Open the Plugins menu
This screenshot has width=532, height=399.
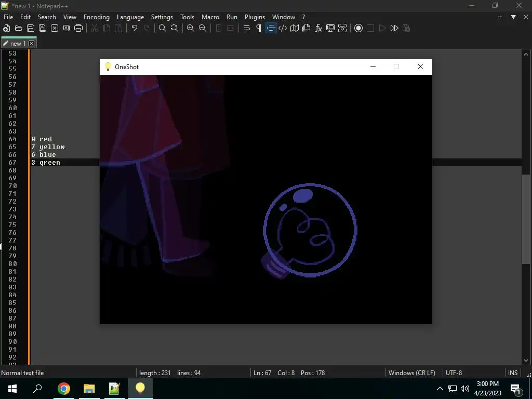pos(255,17)
